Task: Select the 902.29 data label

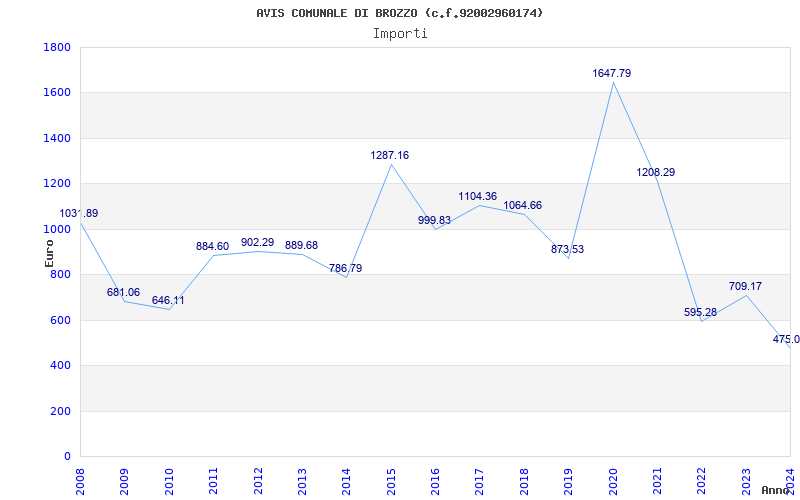Action: (x=257, y=242)
